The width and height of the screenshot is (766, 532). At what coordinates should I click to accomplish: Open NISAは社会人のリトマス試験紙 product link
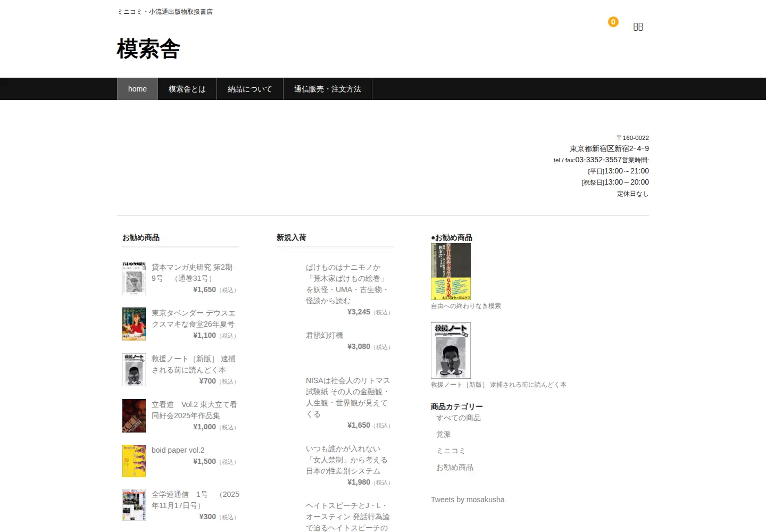pos(348,397)
